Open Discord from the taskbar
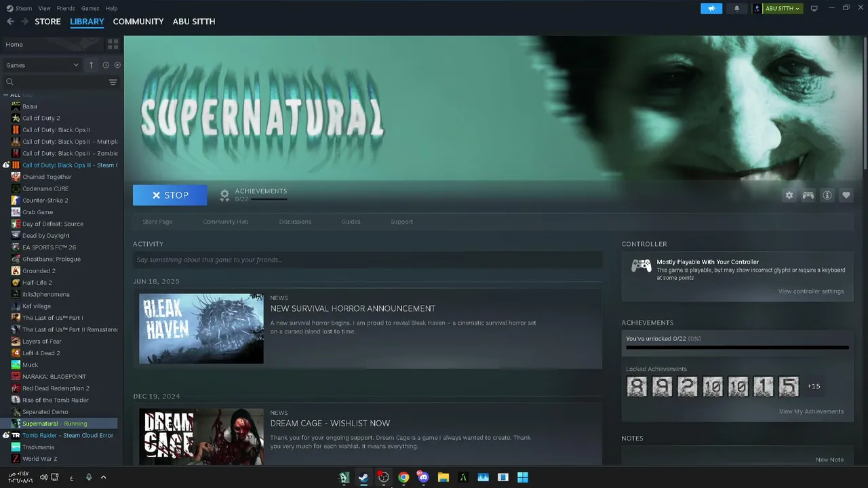 click(423, 477)
